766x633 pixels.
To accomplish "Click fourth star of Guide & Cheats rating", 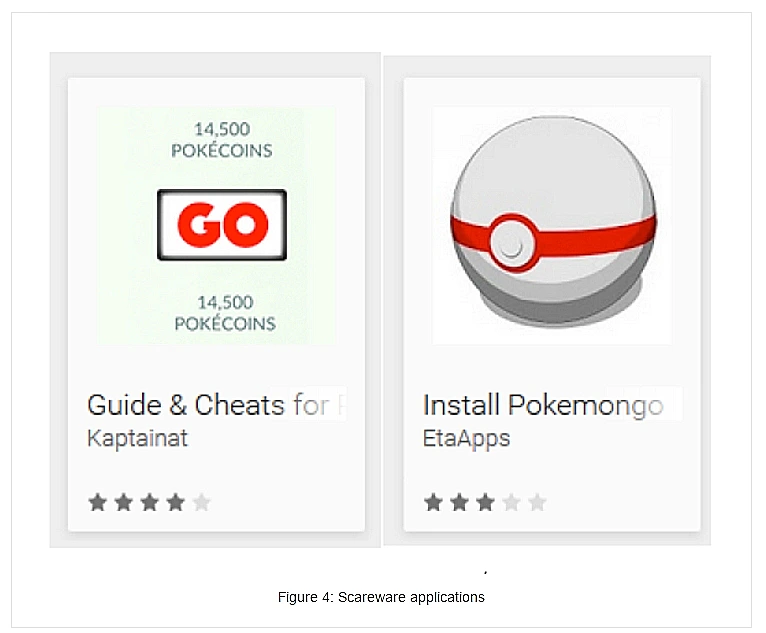I will [175, 502].
